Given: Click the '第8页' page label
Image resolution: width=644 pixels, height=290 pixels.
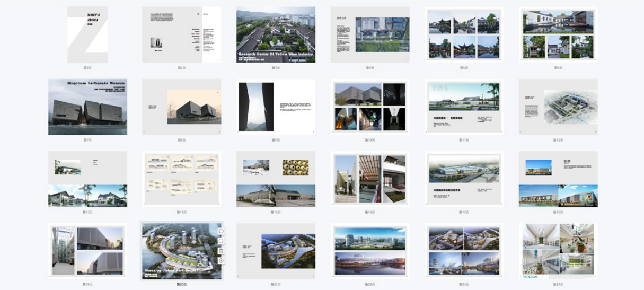Looking at the screenshot, I should coord(182,140).
